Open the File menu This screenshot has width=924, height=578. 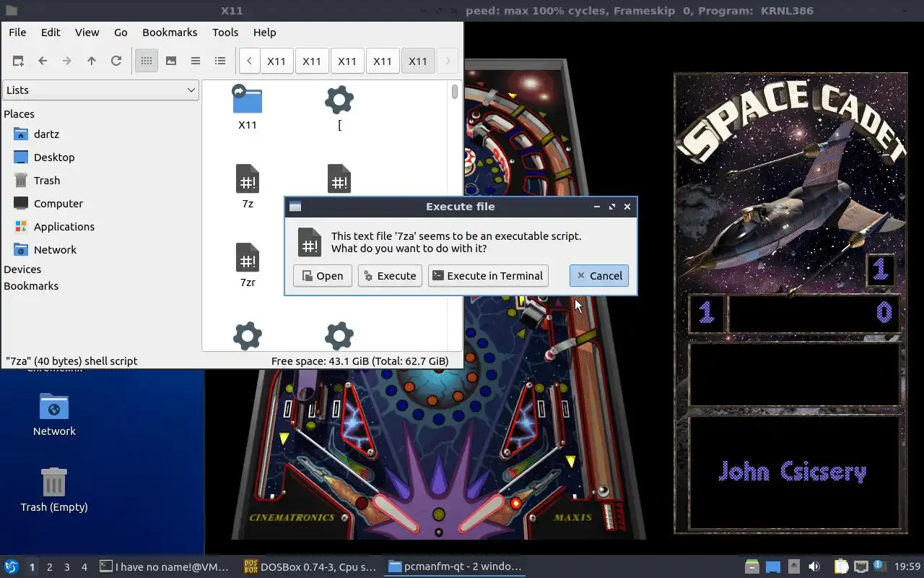(x=17, y=32)
